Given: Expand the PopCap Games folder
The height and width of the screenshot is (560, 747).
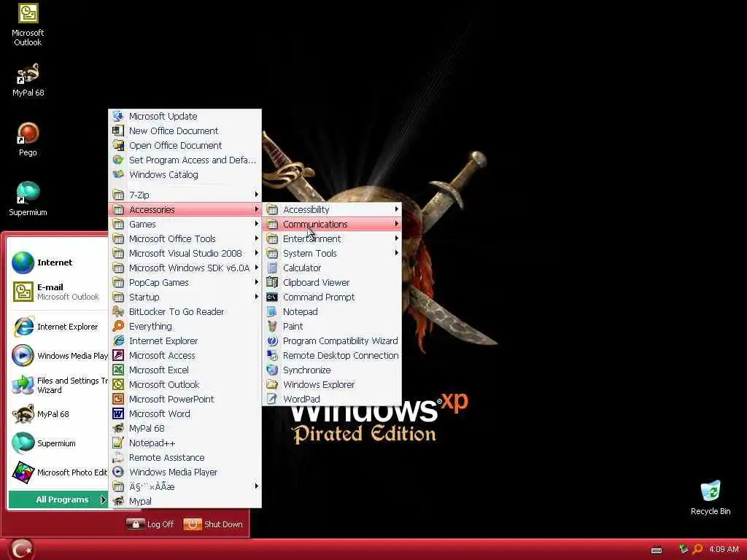Looking at the screenshot, I should click(x=185, y=282).
